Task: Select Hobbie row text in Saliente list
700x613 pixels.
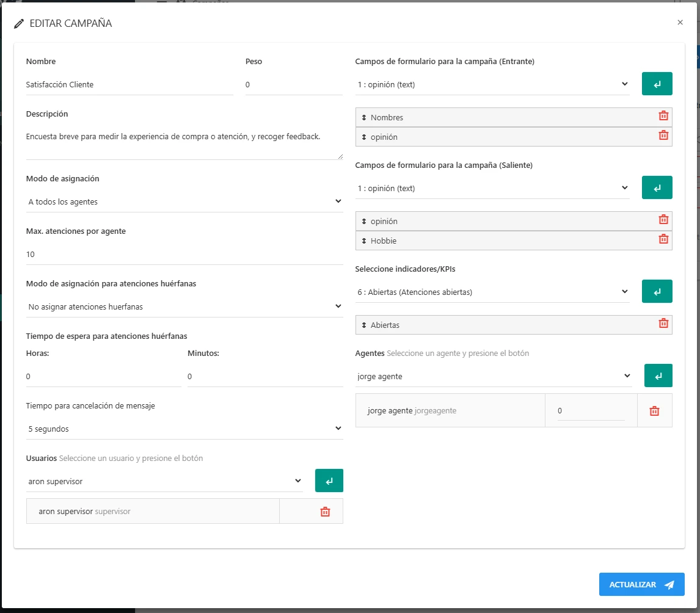Action: pyautogui.click(x=384, y=241)
